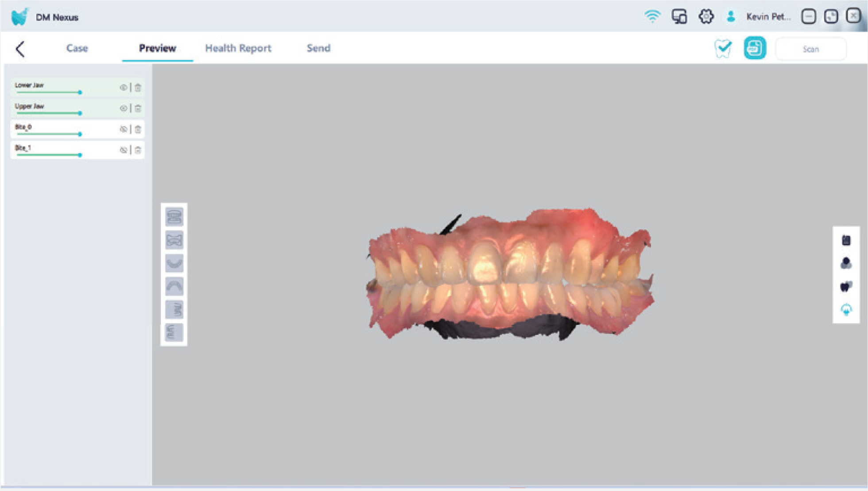Switch to the left side view icon

(x=174, y=332)
